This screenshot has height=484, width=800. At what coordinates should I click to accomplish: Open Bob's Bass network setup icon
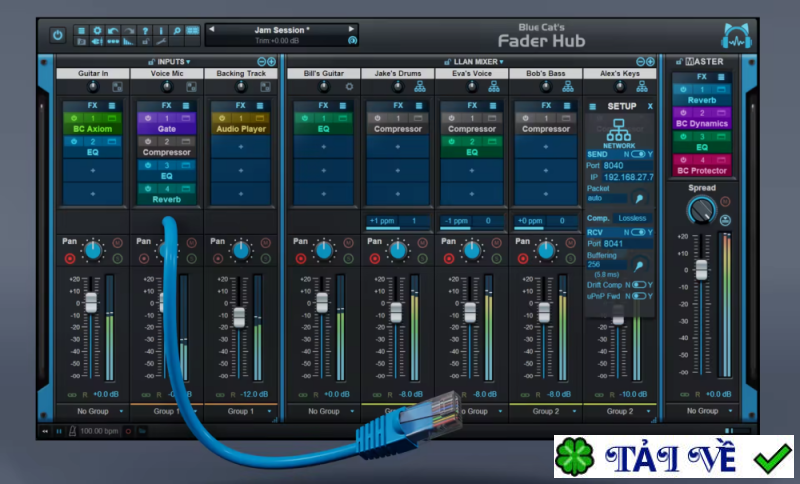coord(568,87)
